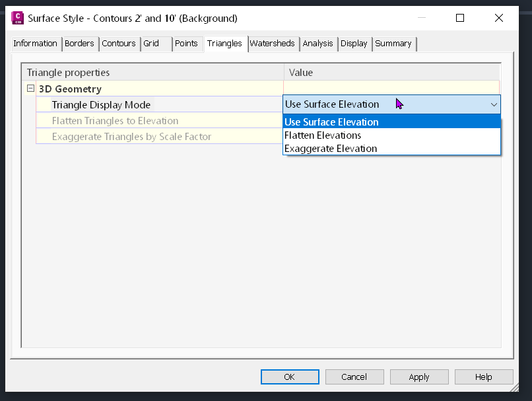
Task: Collapse the 3D Geometry group
Action: [30, 89]
